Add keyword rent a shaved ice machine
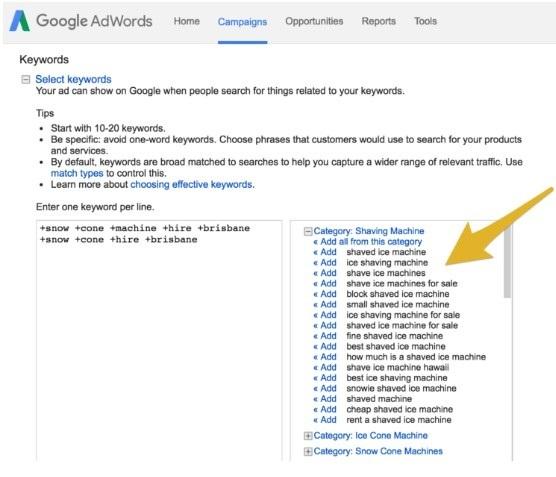556x477 pixels. (325, 420)
